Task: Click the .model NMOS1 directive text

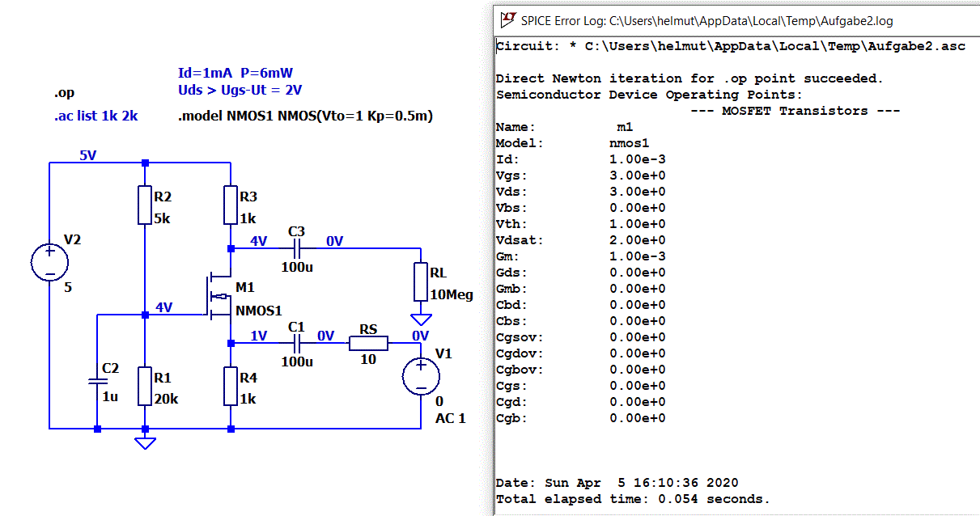Action: (305, 116)
